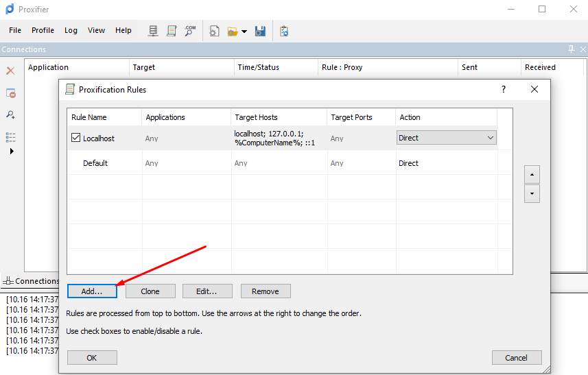Expand the sidebar play arrow
The height and width of the screenshot is (375, 588).
coord(12,152)
